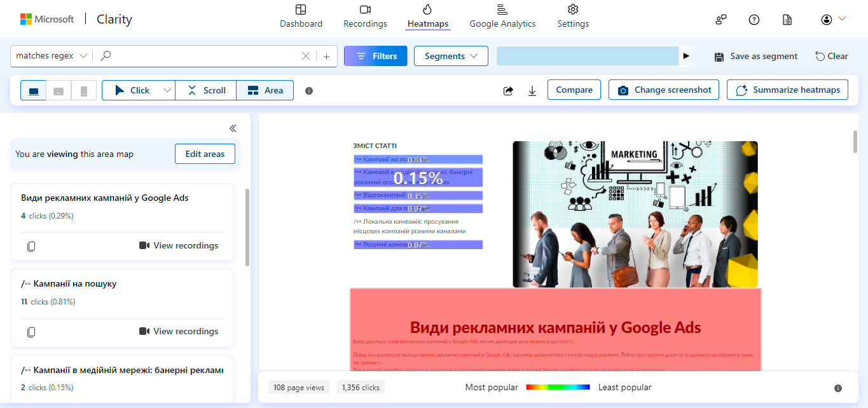Select the Кампанії в медійній мережі area card
Image resolution: width=868 pixels, height=408 pixels.
click(x=122, y=379)
